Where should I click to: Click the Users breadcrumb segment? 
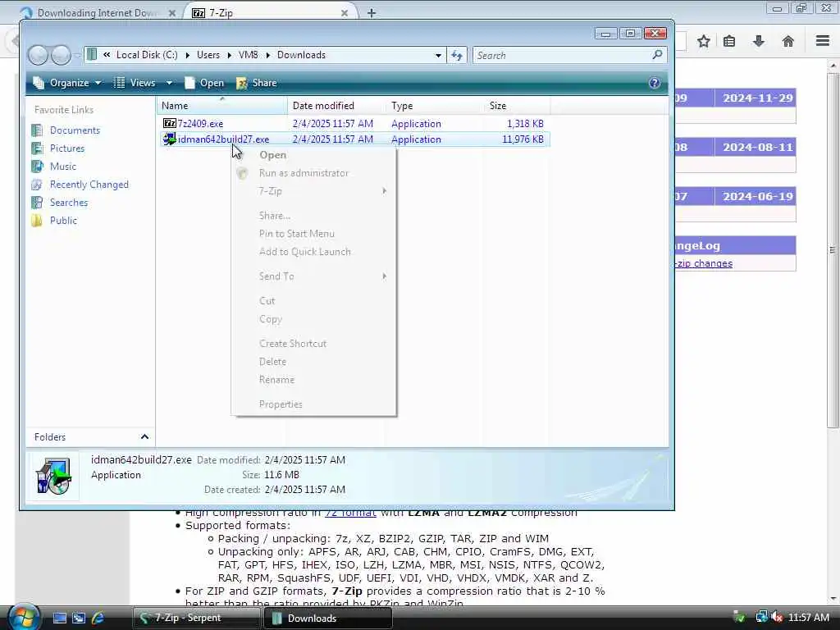208,55
